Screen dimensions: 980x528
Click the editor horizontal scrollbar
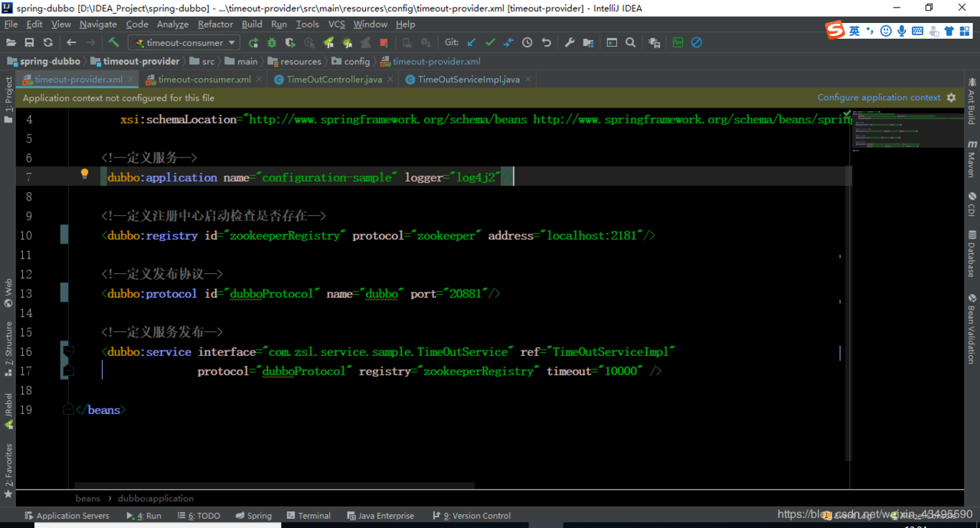[275, 484]
